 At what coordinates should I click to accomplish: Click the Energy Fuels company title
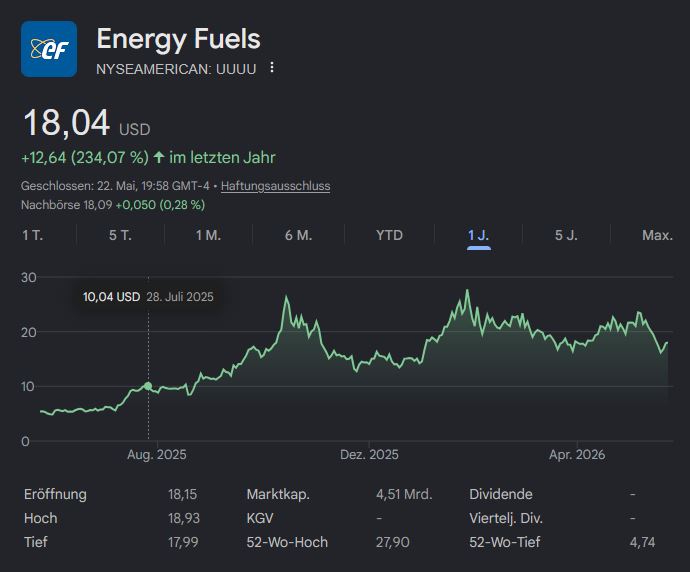179,39
